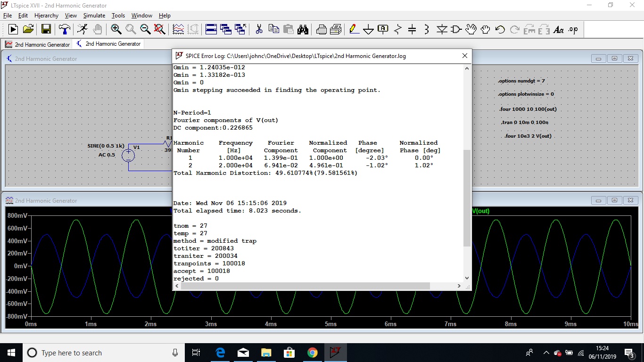Click the error log scroll-down arrow
644x362 pixels.
tap(467, 278)
